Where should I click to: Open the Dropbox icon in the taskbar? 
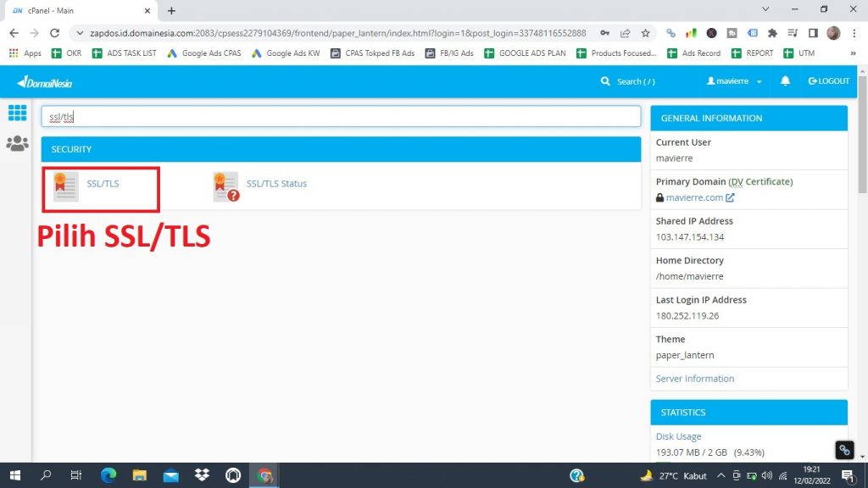[x=202, y=475]
